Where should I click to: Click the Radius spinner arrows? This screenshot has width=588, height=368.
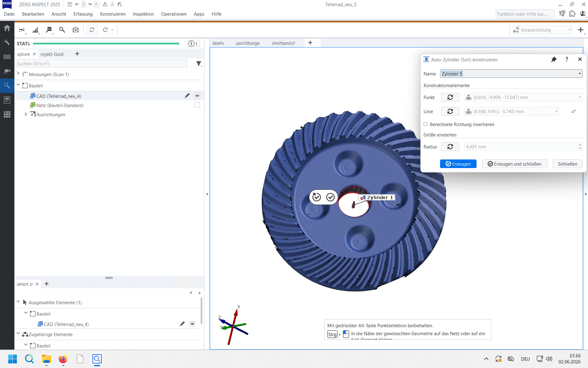pos(580,147)
